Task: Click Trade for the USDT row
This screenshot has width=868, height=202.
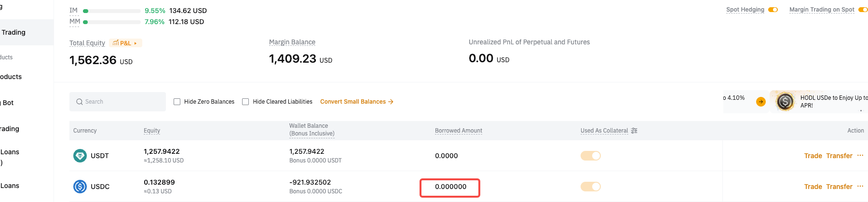Action: click(813, 156)
